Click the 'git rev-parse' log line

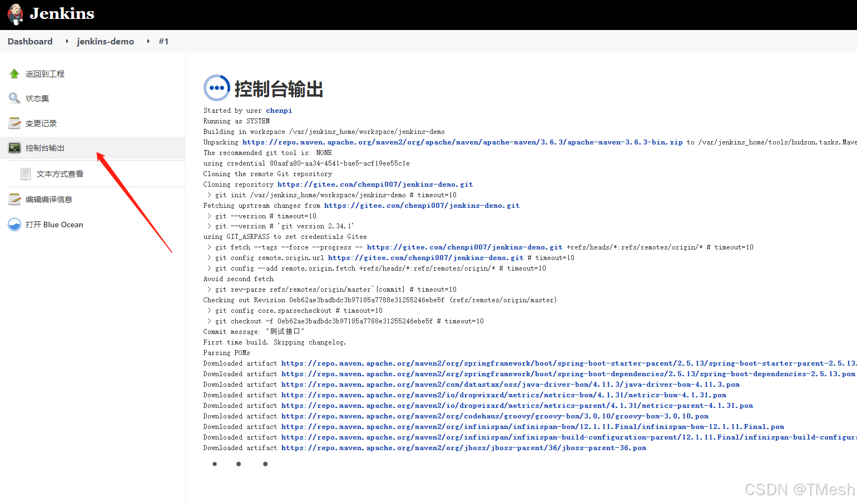(x=331, y=290)
